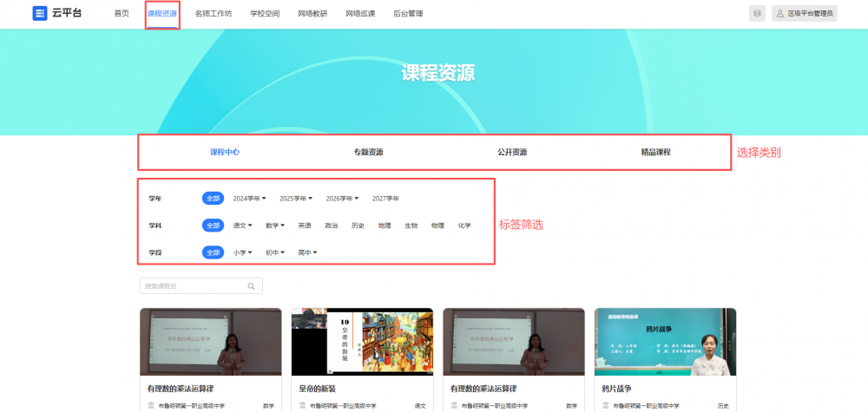Click the magnifier icon in the search box
Screen dimensions: 868x412
tap(251, 285)
